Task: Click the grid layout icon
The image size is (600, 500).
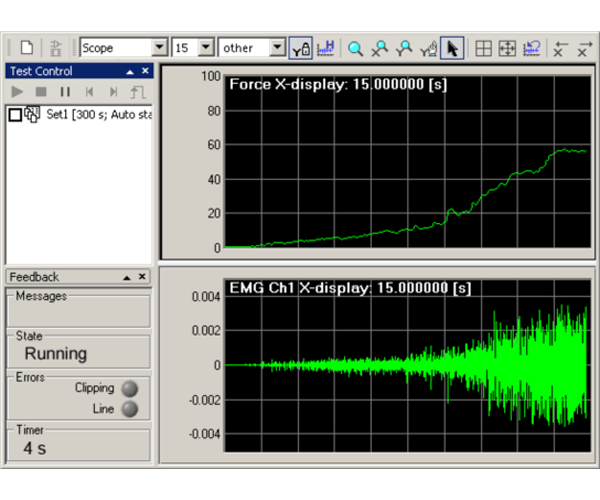Action: (483, 49)
